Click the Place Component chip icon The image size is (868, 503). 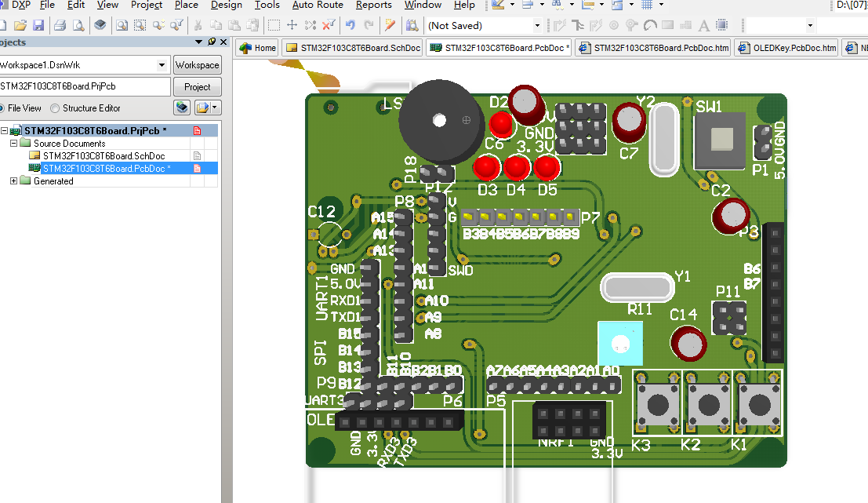(722, 25)
